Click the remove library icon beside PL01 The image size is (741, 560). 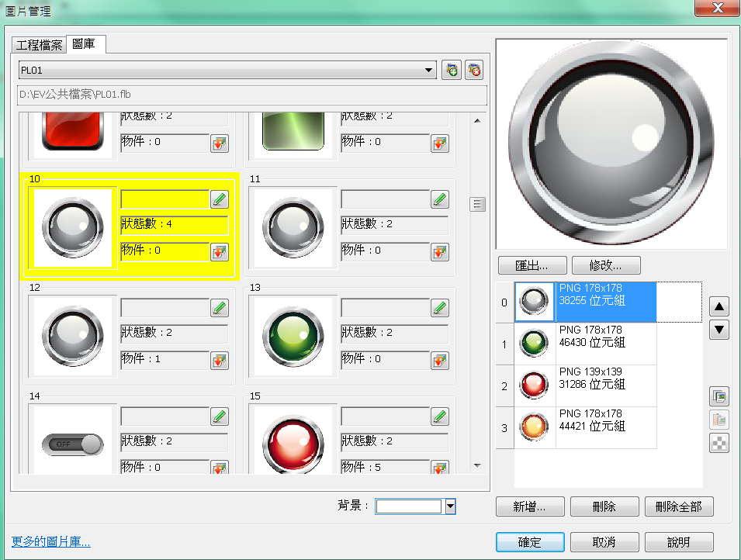474,71
